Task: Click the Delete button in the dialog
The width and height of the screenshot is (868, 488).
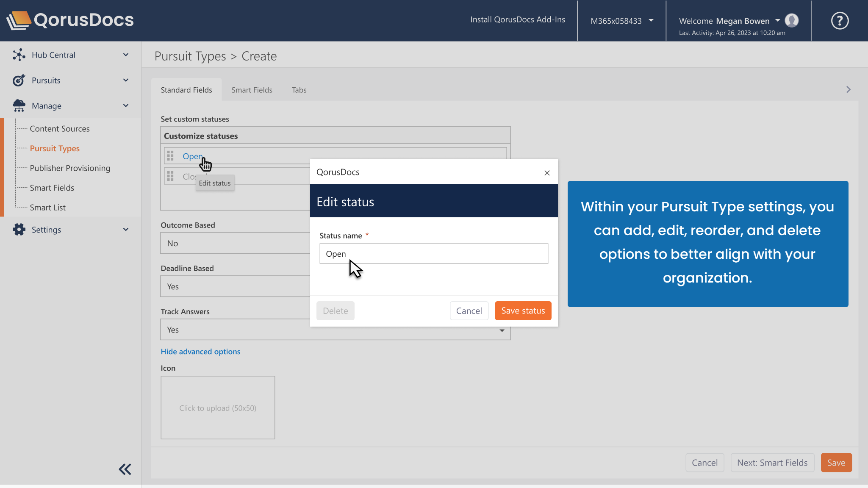Action: pyautogui.click(x=335, y=311)
